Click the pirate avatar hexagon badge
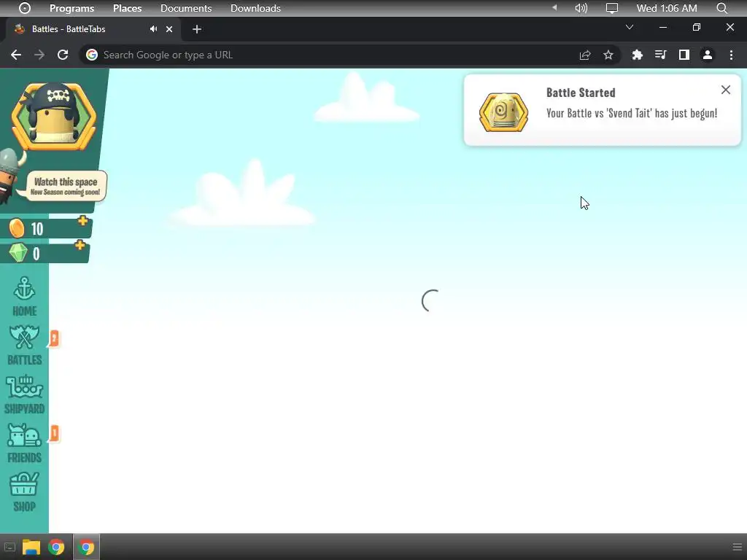This screenshot has width=747, height=560. pyautogui.click(x=54, y=117)
